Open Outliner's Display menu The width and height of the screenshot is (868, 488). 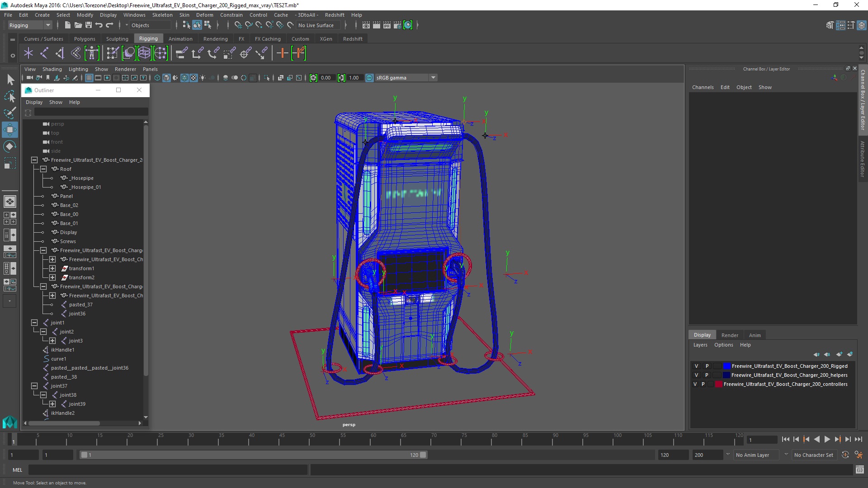pos(34,102)
